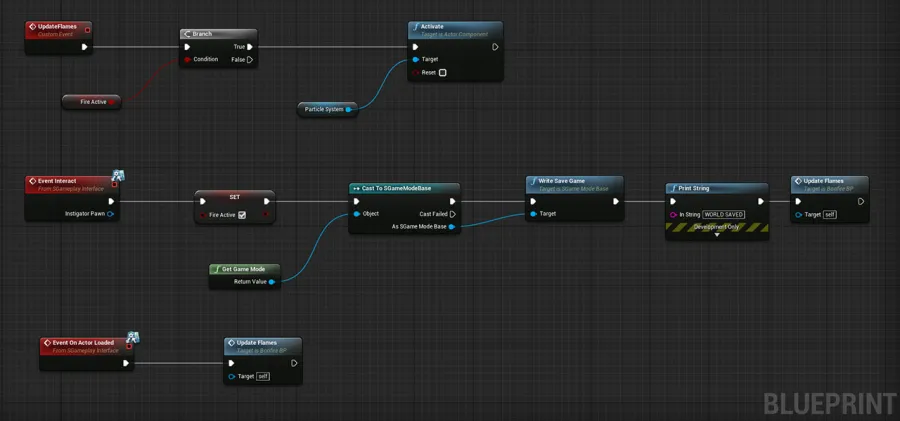
Task: Click the Branch node's Condition input pin
Action: (187, 59)
